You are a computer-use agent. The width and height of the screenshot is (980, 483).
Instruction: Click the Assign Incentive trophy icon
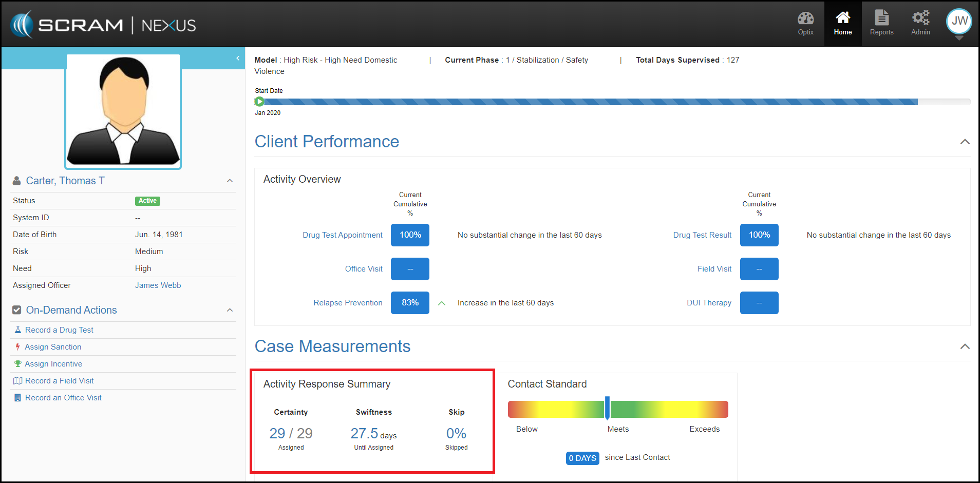click(18, 364)
